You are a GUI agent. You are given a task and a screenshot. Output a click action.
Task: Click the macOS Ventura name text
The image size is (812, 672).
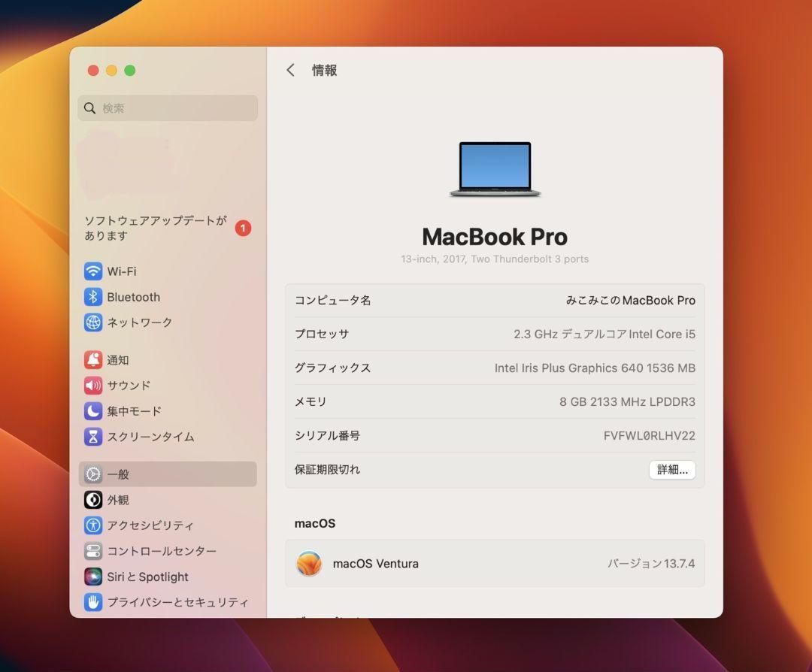click(375, 563)
